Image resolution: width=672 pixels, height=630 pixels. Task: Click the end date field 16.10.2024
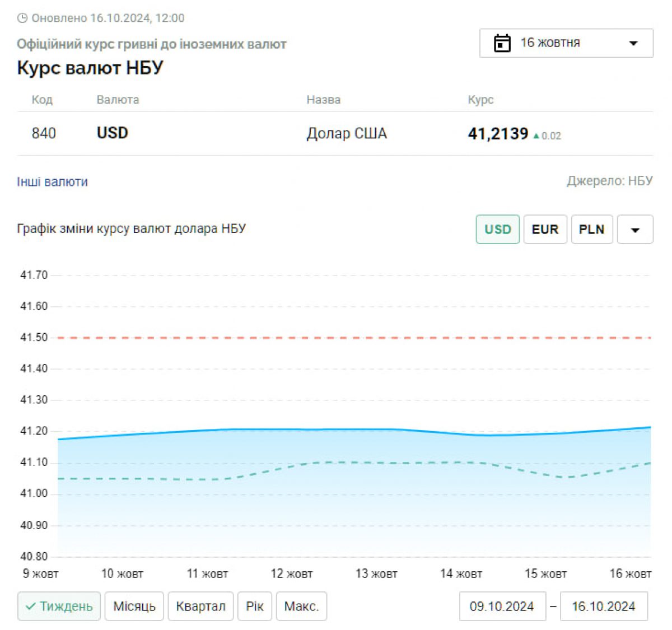click(604, 606)
